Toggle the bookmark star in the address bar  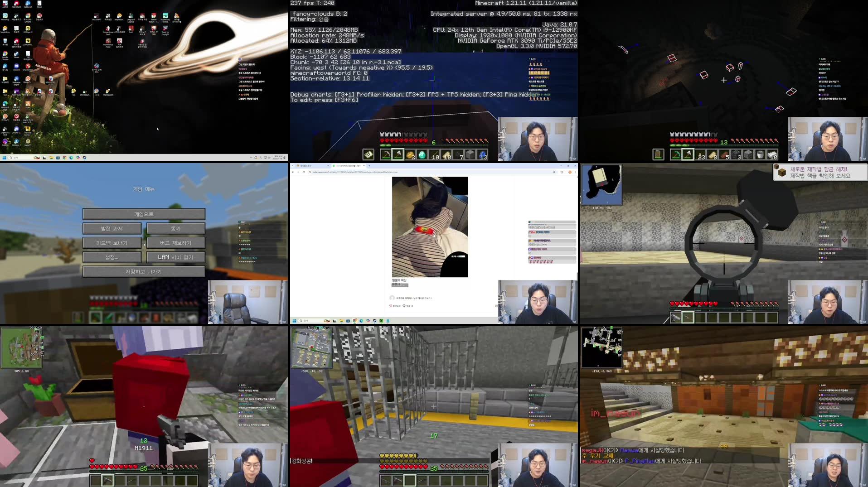coord(554,172)
